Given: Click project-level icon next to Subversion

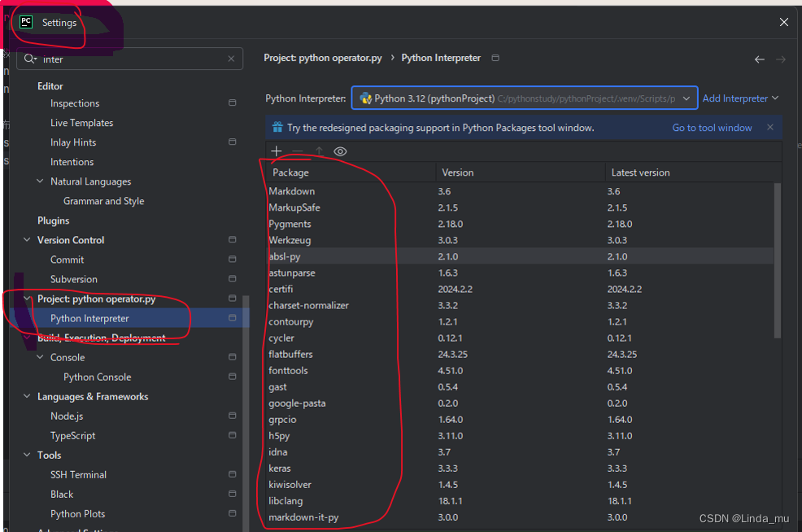Looking at the screenshot, I should (x=232, y=279).
